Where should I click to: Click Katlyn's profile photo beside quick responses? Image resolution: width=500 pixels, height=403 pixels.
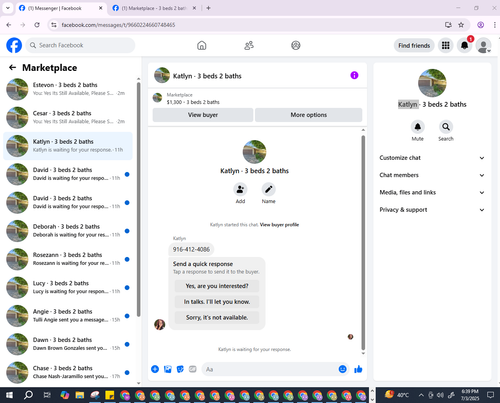click(x=160, y=324)
